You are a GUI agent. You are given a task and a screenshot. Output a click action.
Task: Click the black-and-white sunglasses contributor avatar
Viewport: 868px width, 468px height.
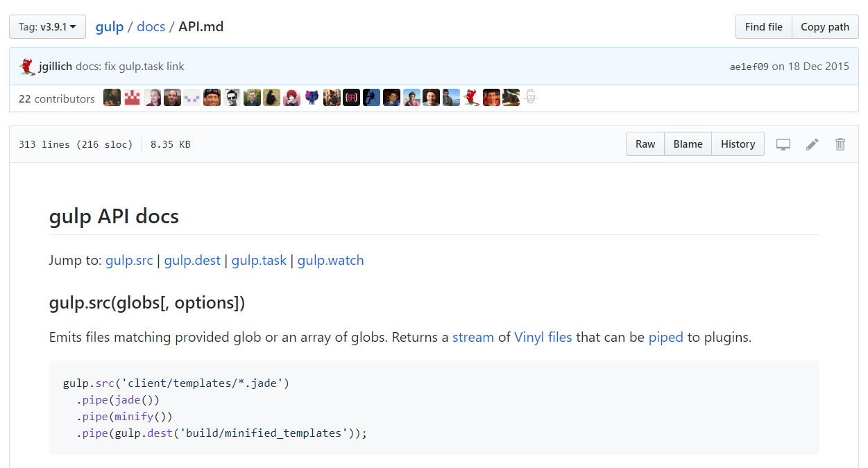click(232, 98)
